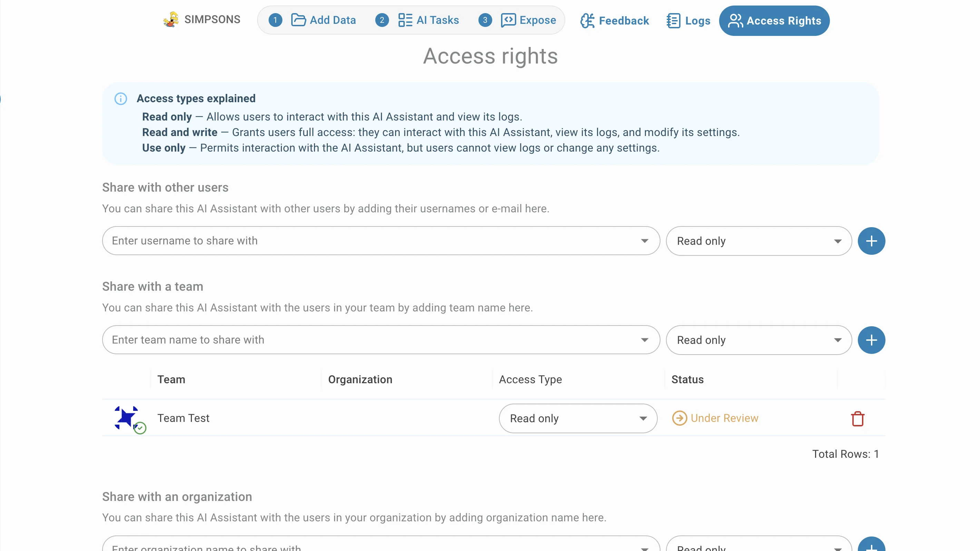This screenshot has height=551, width=980.
Task: Sort by the Organization column header
Action: click(x=360, y=379)
